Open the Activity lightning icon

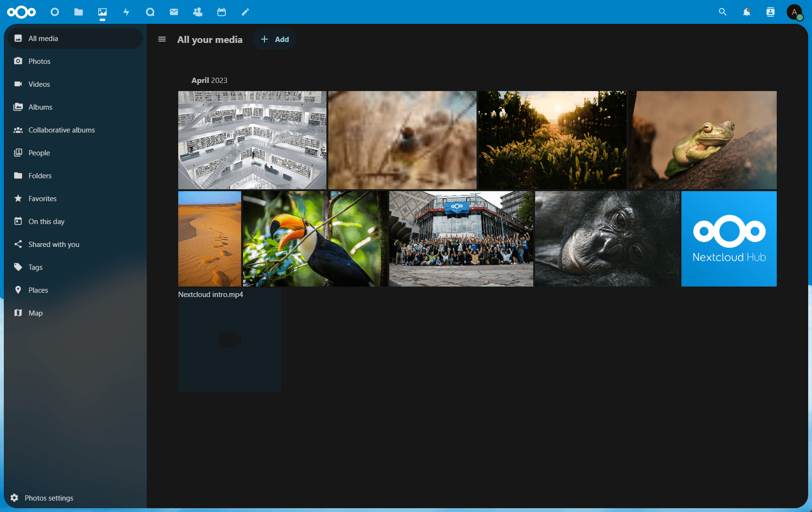tap(126, 12)
